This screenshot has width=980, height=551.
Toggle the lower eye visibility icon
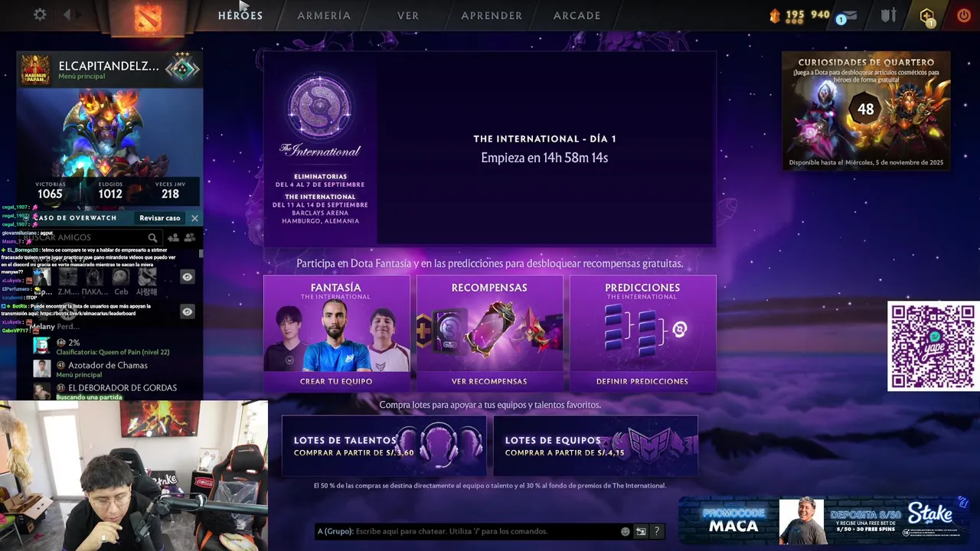point(187,311)
